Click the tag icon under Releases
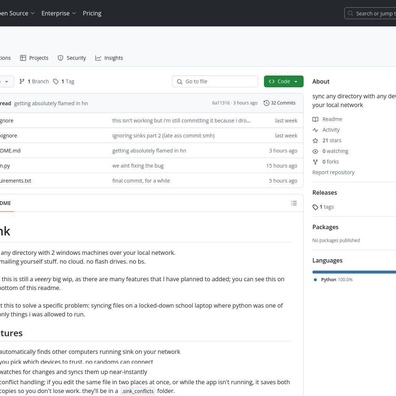The width and height of the screenshot is (396, 396). coord(315,207)
